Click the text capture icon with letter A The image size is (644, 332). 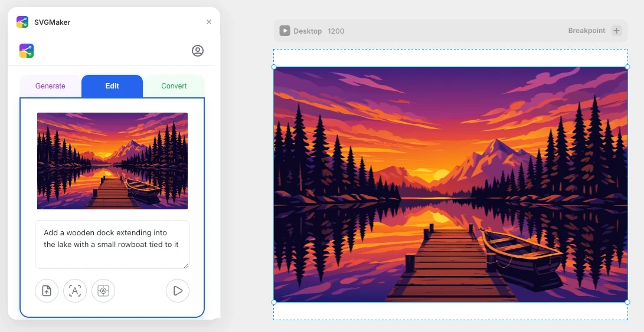point(75,291)
